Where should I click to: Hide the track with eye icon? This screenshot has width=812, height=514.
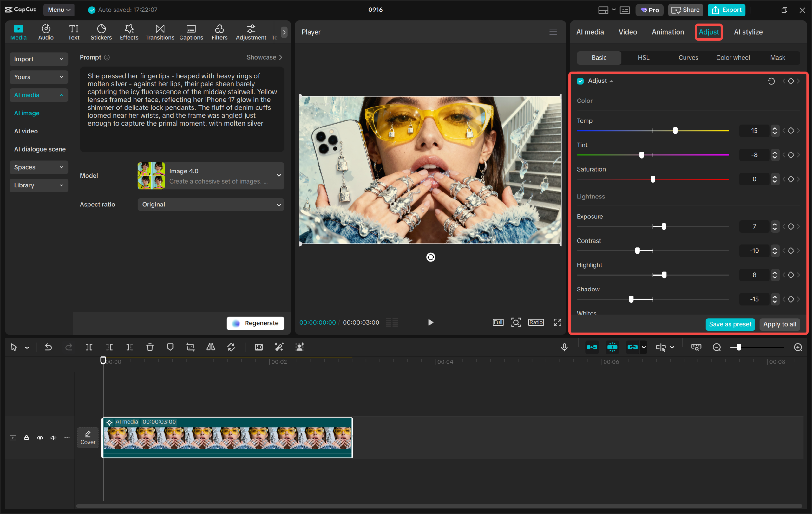pyautogui.click(x=40, y=438)
